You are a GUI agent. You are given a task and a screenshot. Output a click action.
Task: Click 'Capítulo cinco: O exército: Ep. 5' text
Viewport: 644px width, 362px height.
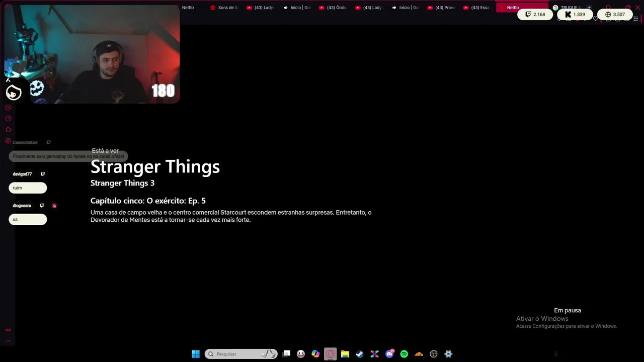[x=148, y=201]
